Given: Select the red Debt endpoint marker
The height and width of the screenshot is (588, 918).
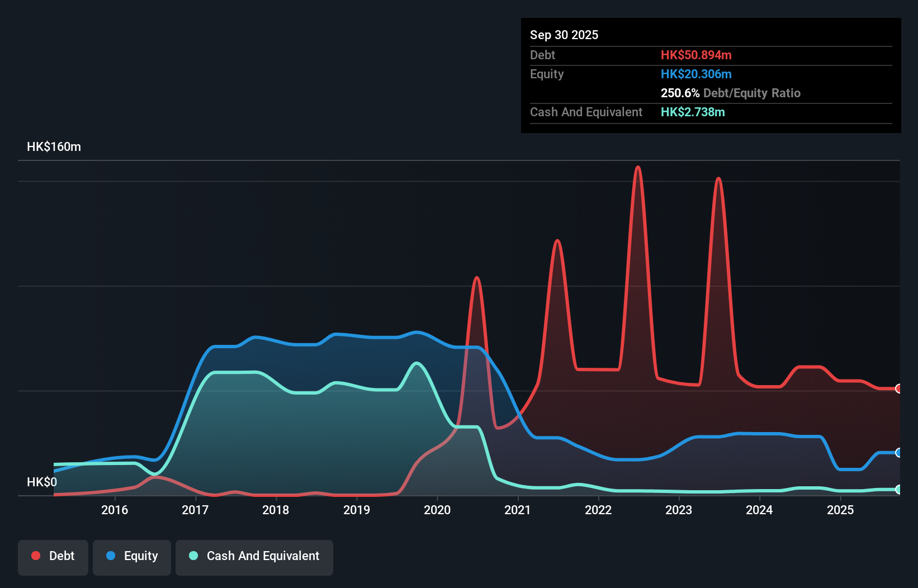Looking at the screenshot, I should (898, 388).
